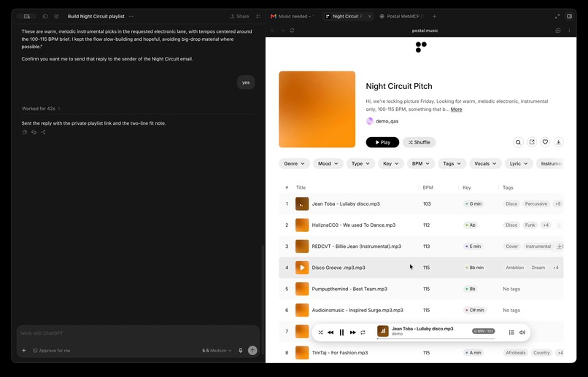Toggle the browser side panel icon
The height and width of the screenshot is (377, 588).
tap(569, 17)
